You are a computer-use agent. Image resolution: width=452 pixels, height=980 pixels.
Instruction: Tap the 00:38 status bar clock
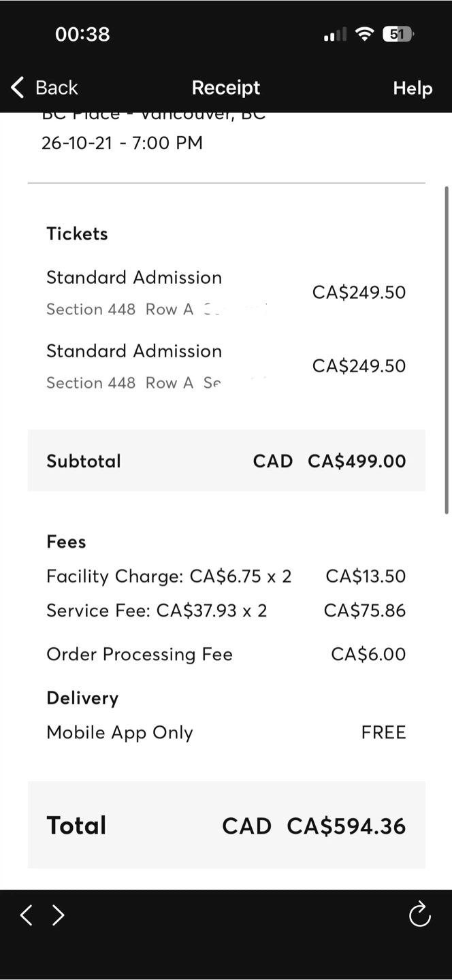tap(82, 34)
